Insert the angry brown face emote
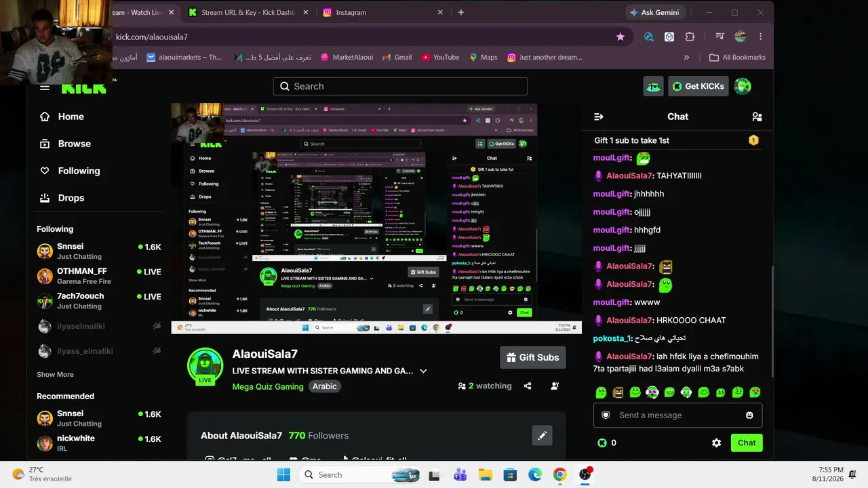The width and height of the screenshot is (868, 488). 618,392
